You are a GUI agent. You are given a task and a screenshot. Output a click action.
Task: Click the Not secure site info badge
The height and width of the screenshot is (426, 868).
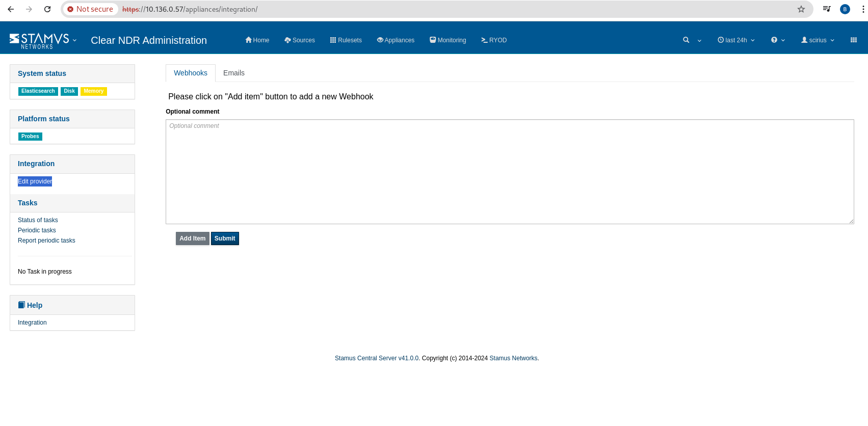pyautogui.click(x=90, y=9)
